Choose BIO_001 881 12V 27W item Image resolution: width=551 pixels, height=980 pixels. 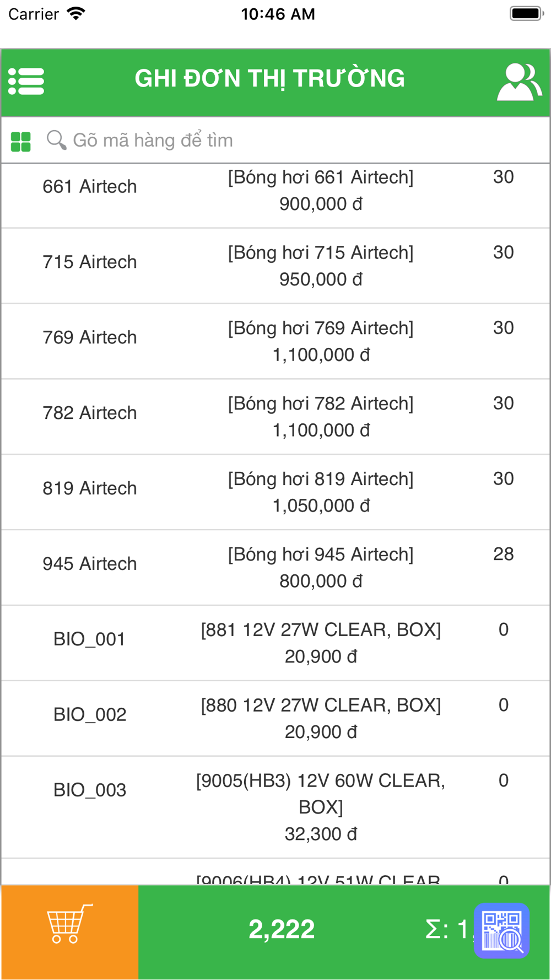[275, 643]
